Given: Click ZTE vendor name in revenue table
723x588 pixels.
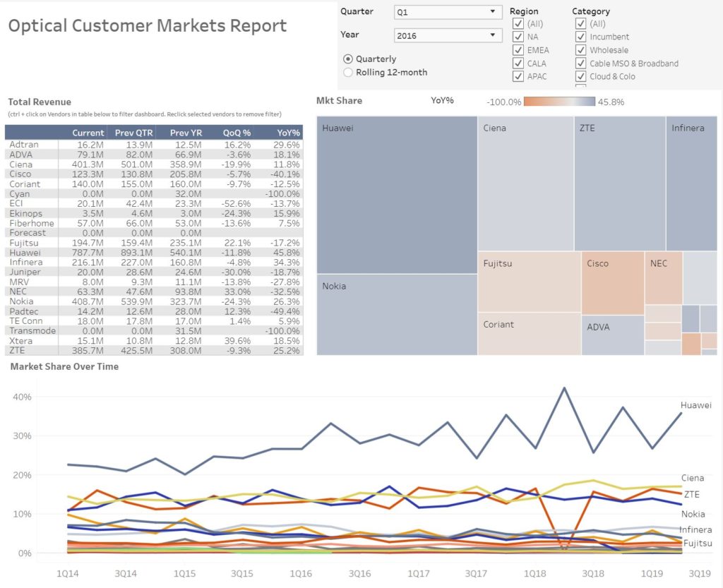Looking at the screenshot, I should point(17,350).
